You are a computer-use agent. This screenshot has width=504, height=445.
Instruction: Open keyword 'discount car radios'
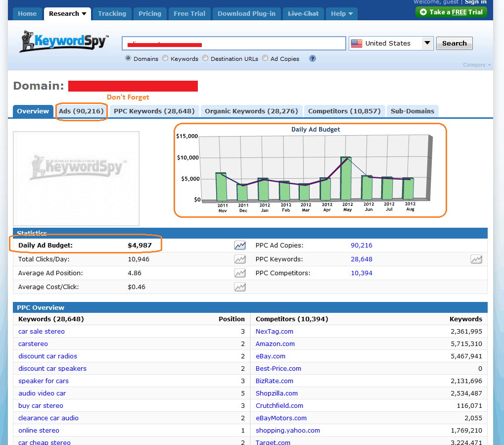(47, 356)
